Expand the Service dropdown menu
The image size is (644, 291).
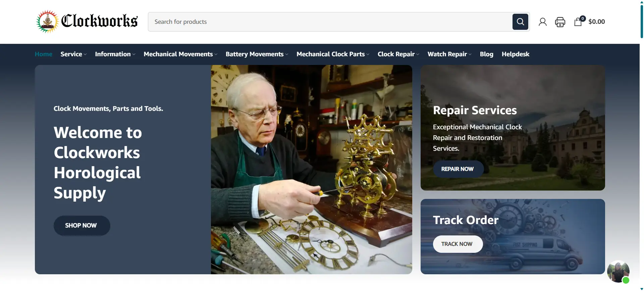point(73,54)
